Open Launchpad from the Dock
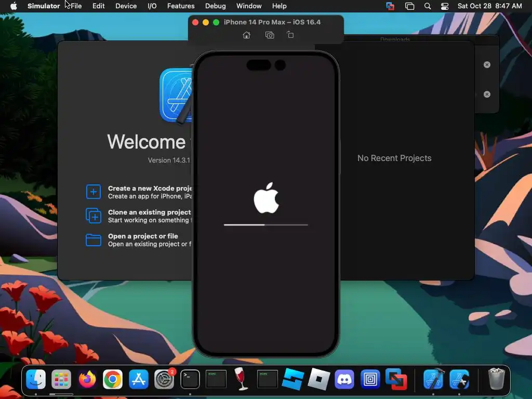532x399 pixels. click(61, 379)
